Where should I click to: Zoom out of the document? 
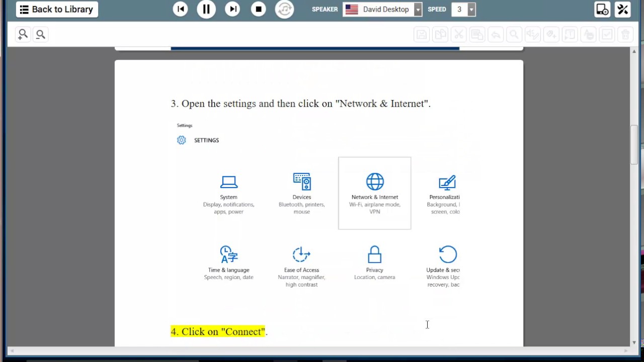41,34
